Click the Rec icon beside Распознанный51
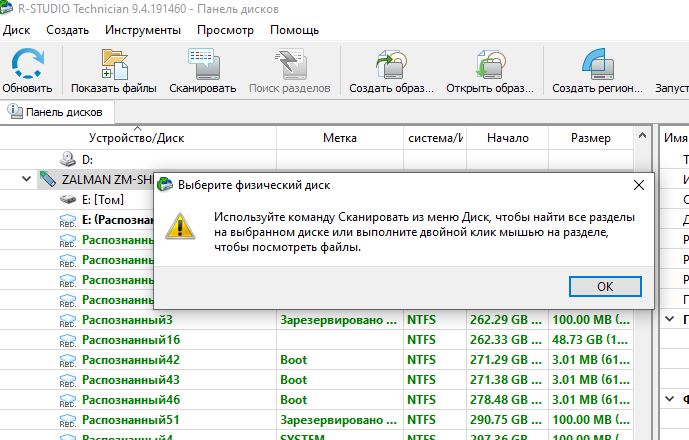The height and width of the screenshot is (440, 689). coord(68,421)
